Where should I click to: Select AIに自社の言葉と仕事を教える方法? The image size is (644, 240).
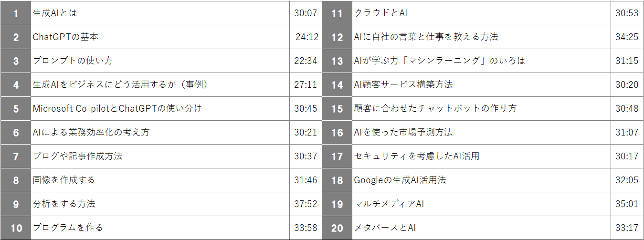426,37
